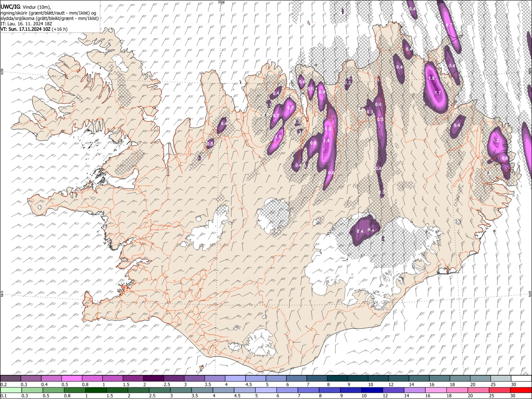The width and height of the screenshot is (532, 399).
Task: Click the deep blue 10 swatch in lower legend
Action: coord(371,390)
